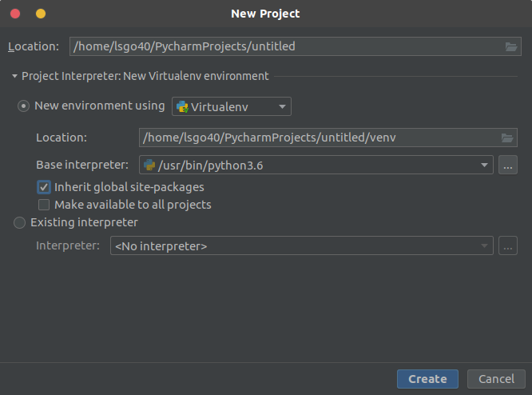Click the ellipsis button beside Existing Interpreter field
Viewport: 532px width, 395px height.
pyautogui.click(x=508, y=245)
